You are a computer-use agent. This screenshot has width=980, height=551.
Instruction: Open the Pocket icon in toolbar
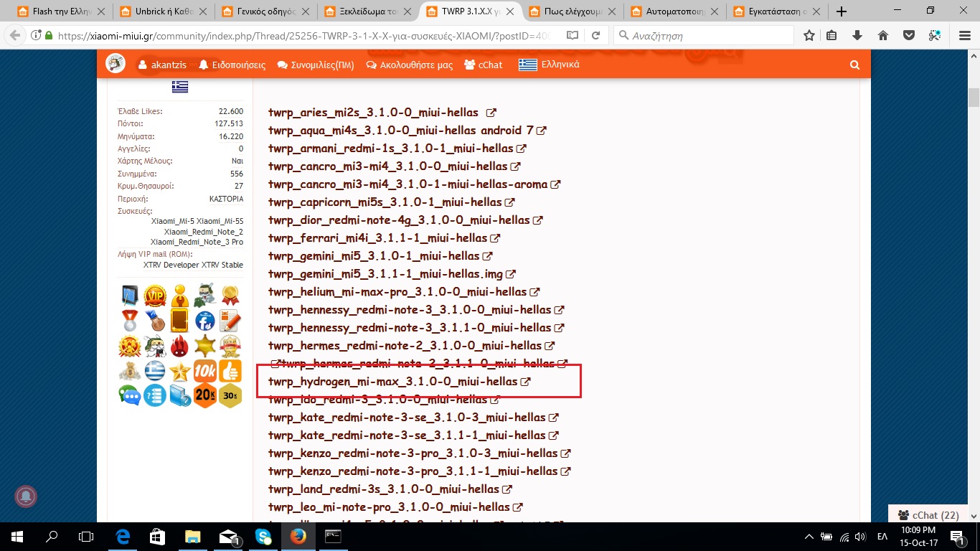[908, 35]
